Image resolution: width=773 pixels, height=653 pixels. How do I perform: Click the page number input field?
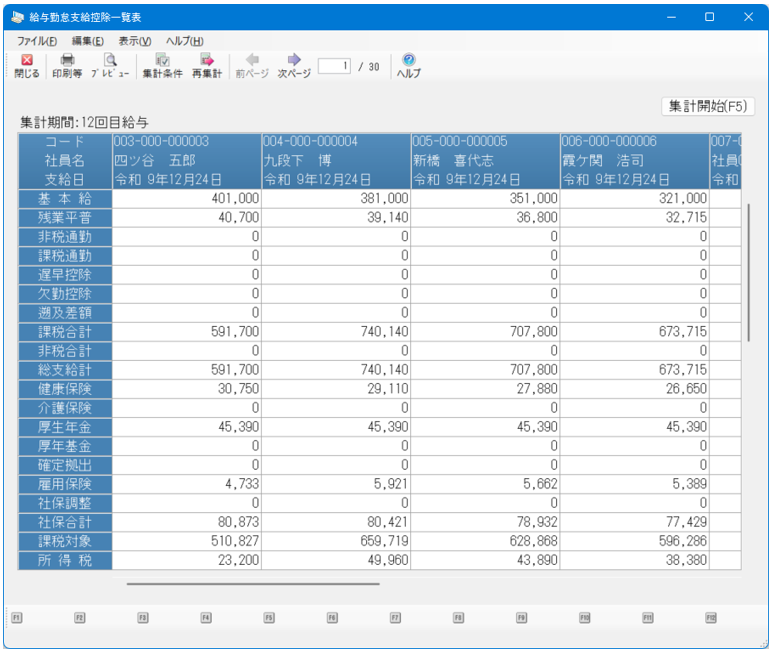pyautogui.click(x=334, y=66)
